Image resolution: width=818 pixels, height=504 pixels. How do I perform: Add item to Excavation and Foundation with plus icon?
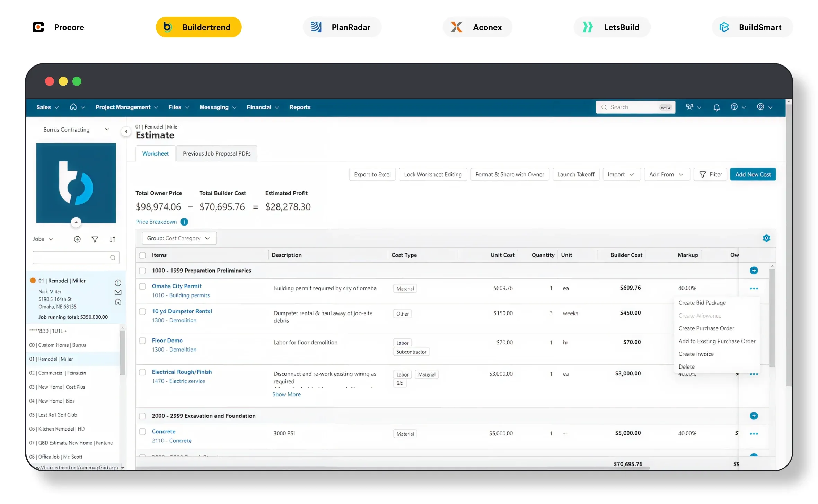click(x=754, y=416)
